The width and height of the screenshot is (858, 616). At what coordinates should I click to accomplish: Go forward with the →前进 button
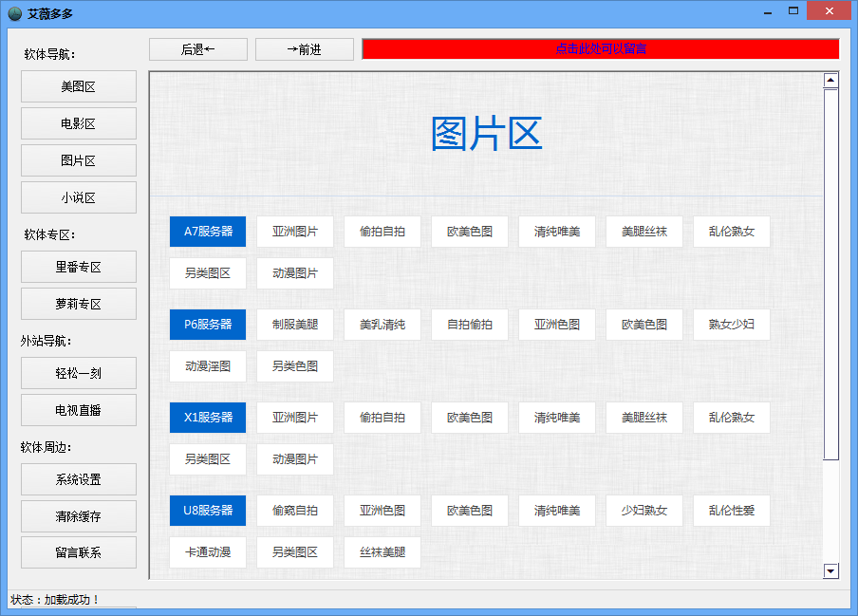point(305,49)
